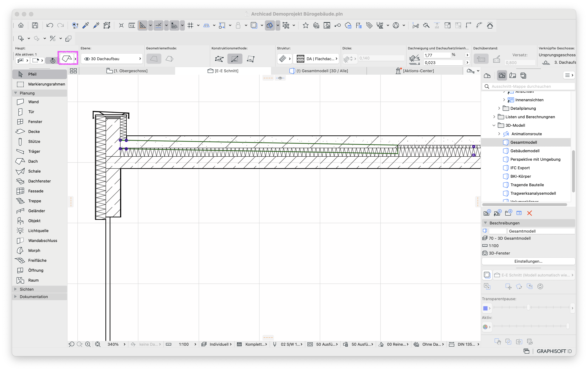This screenshot has width=588, height=371.
Task: Expand Listen und Berechnungen folder
Action: (494, 117)
